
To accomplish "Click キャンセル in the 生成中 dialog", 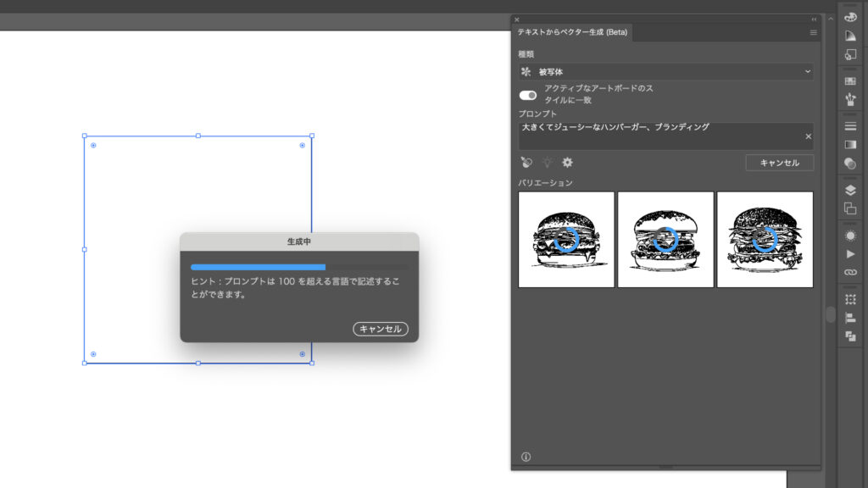I will [x=381, y=329].
